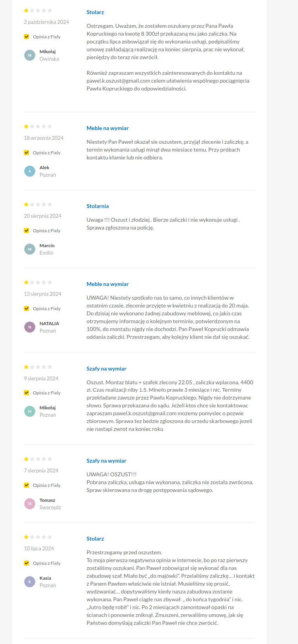Click the gold star on the 2 października review
This screenshot has width=298, height=644.
click(x=26, y=11)
